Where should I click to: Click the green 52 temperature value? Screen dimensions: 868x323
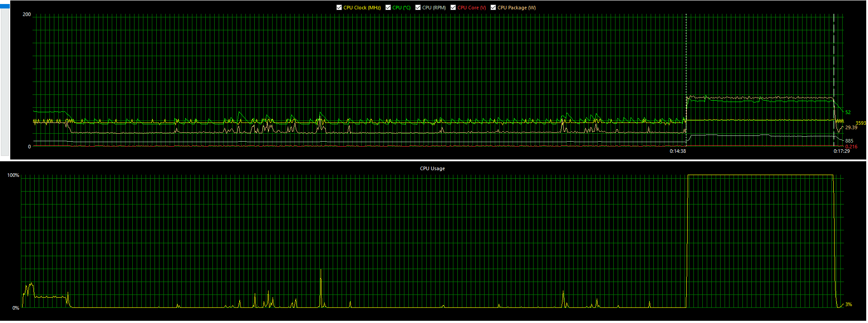pos(848,112)
